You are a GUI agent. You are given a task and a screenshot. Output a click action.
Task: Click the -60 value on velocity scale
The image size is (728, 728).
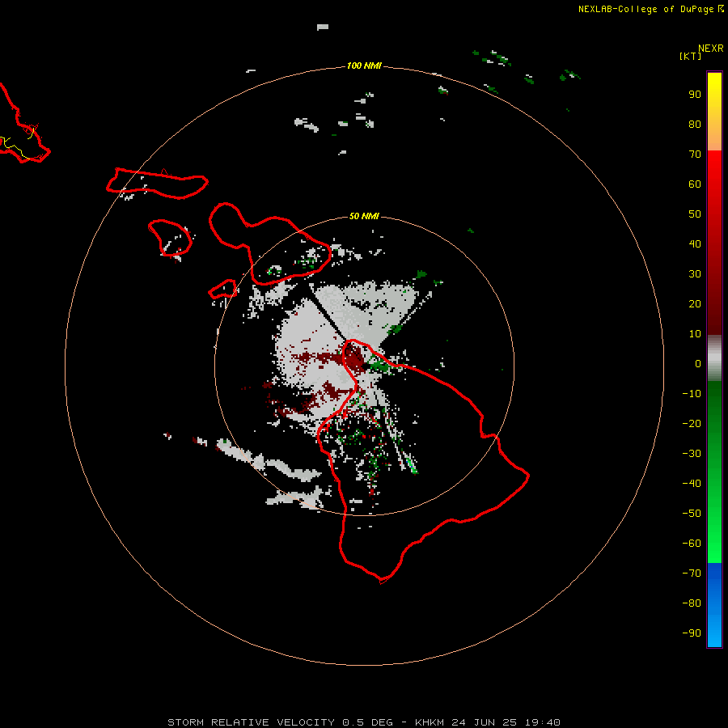[x=692, y=544]
